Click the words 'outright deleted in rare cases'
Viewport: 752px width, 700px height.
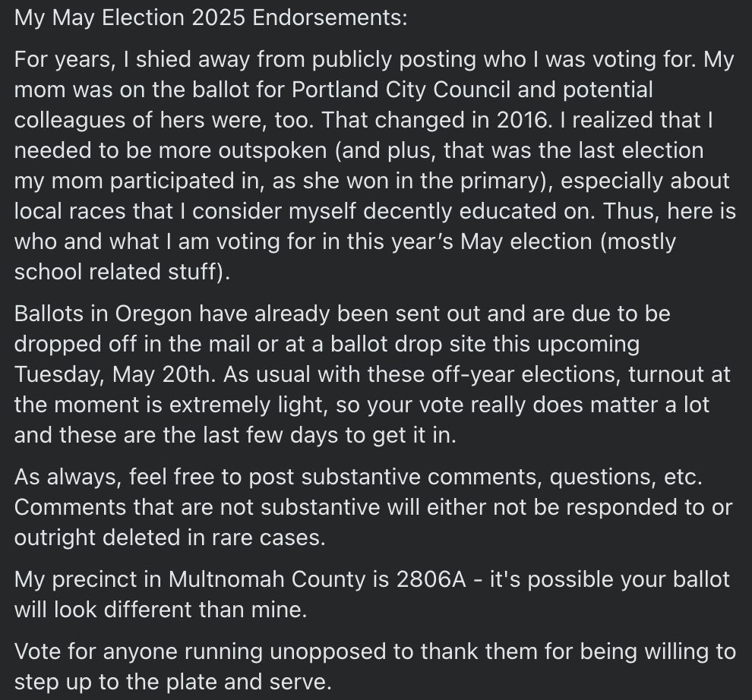pos(170,538)
